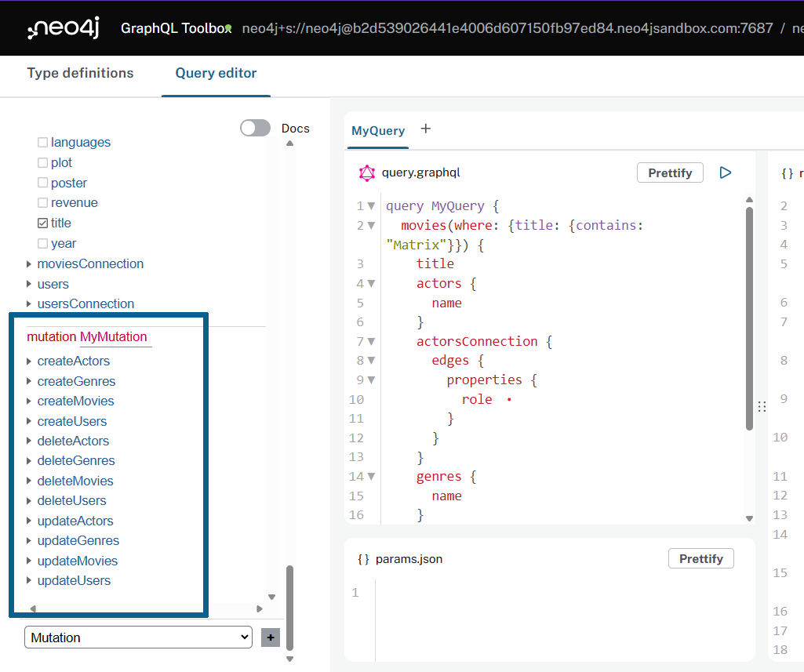
Task: Click the query editor vertical scrollbar
Action: pyautogui.click(x=749, y=319)
